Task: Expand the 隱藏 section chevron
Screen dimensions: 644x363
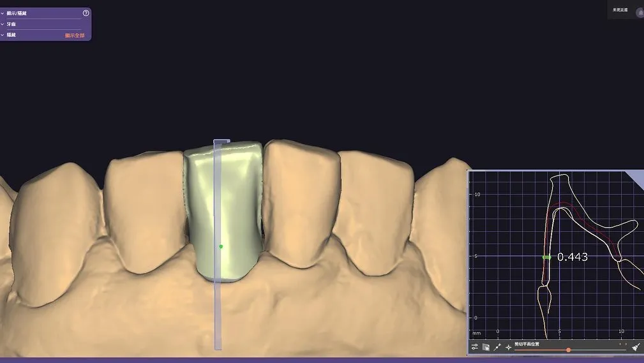Action: tap(3, 35)
